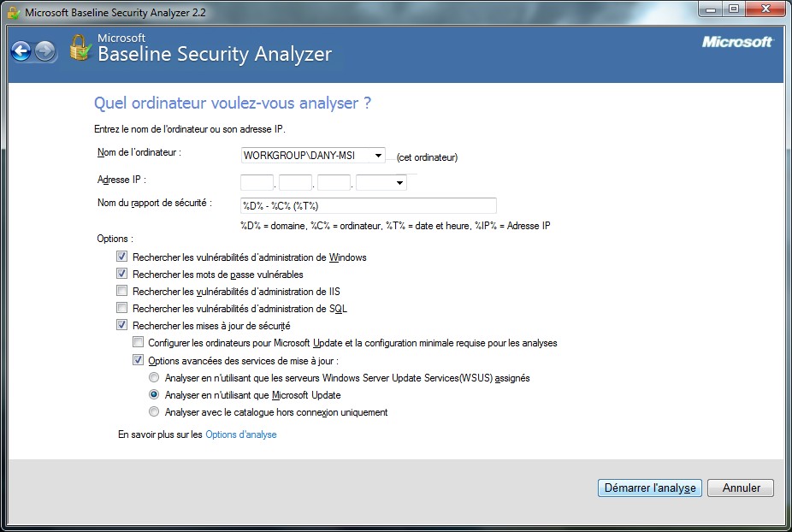Enable SQL administration vulnerabilities check
This screenshot has width=792, height=532.
point(121,308)
